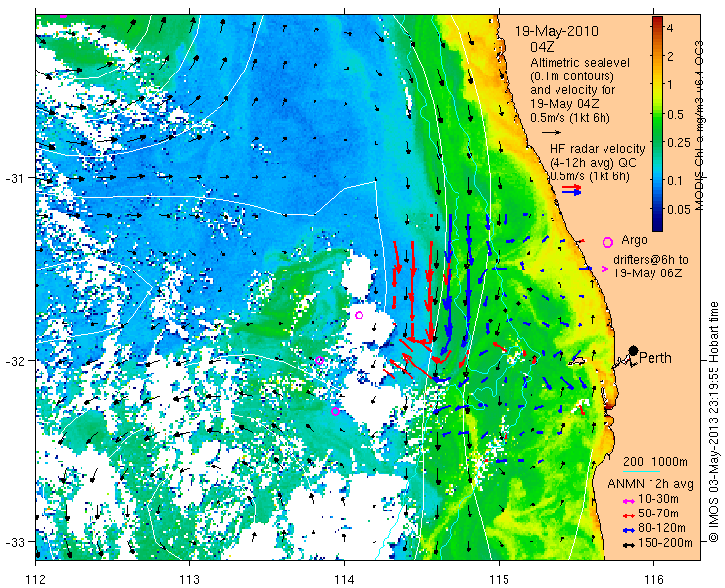Screen dimensions: 725x588
Task: Click the red 50-70m ANMN arrow symbol
Action: point(628,515)
